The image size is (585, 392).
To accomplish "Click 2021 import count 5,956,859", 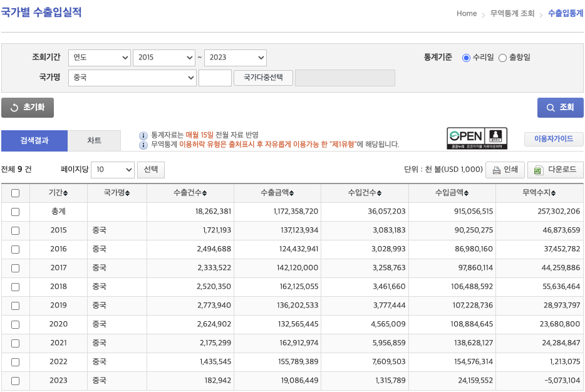I will (389, 343).
